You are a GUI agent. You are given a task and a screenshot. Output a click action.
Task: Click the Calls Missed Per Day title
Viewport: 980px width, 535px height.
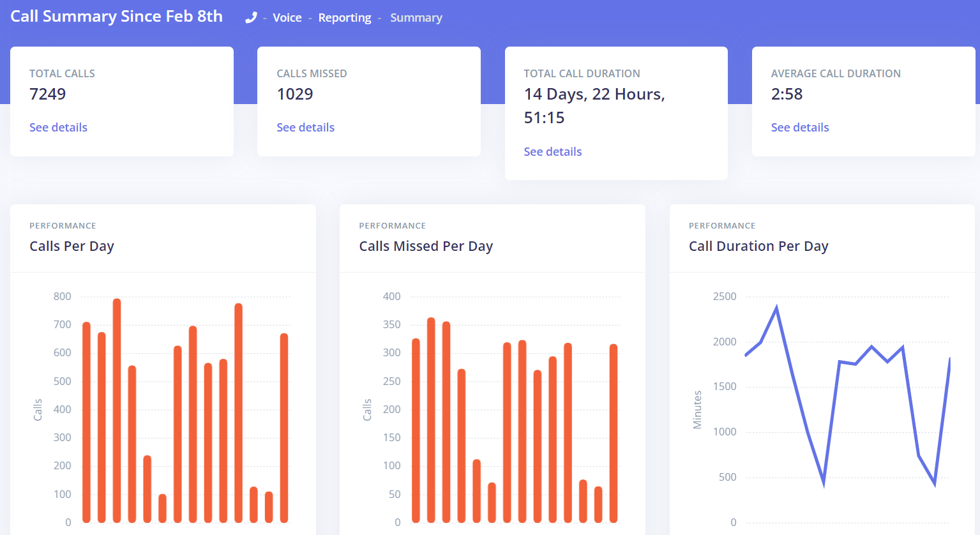pos(426,246)
